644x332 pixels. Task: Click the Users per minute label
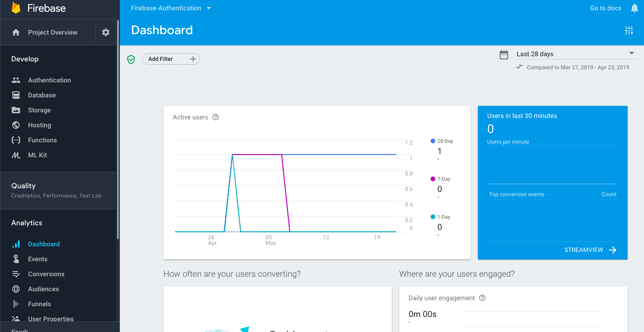coord(508,142)
